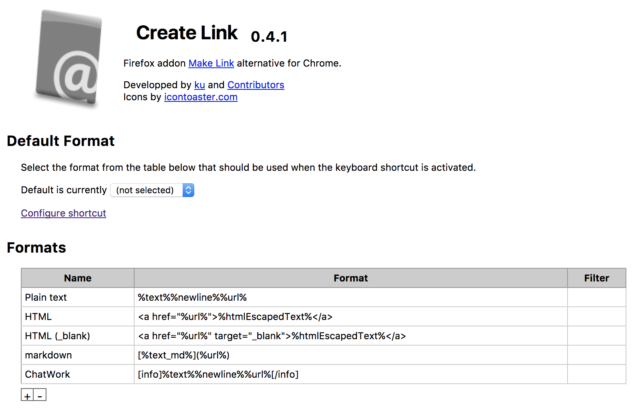
Task: Select the Plain text name cell
Action: [x=78, y=298]
